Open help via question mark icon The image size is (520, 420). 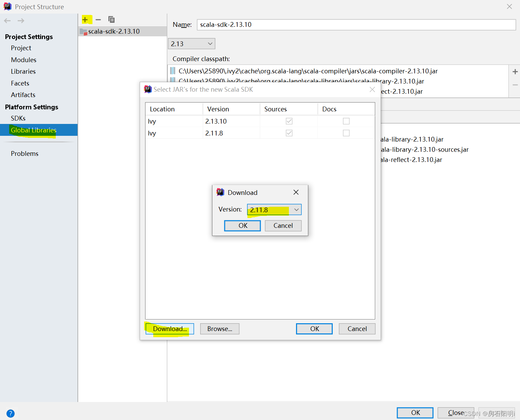pyautogui.click(x=11, y=413)
